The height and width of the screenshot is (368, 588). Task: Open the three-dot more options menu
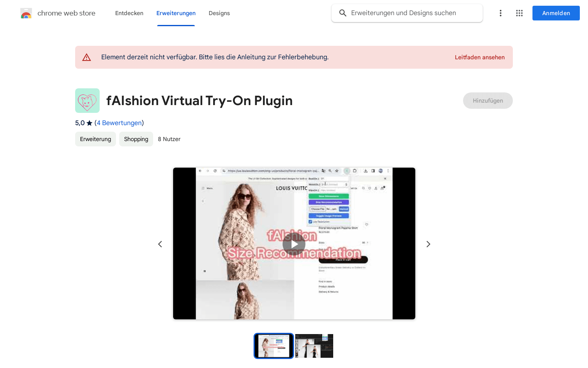pyautogui.click(x=500, y=13)
